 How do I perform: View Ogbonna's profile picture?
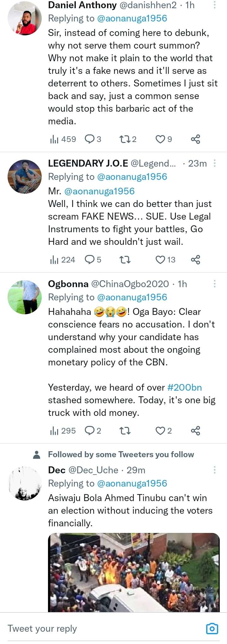pos(25,297)
